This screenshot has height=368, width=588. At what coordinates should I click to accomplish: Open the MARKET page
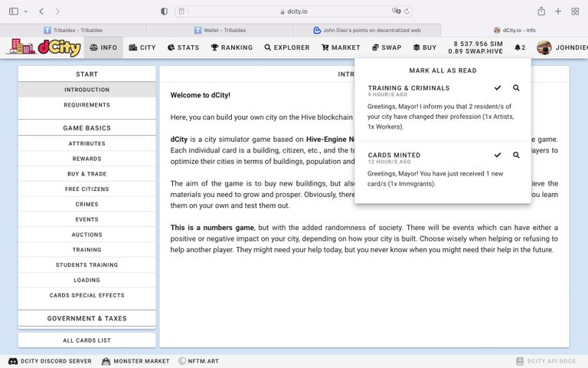click(341, 48)
